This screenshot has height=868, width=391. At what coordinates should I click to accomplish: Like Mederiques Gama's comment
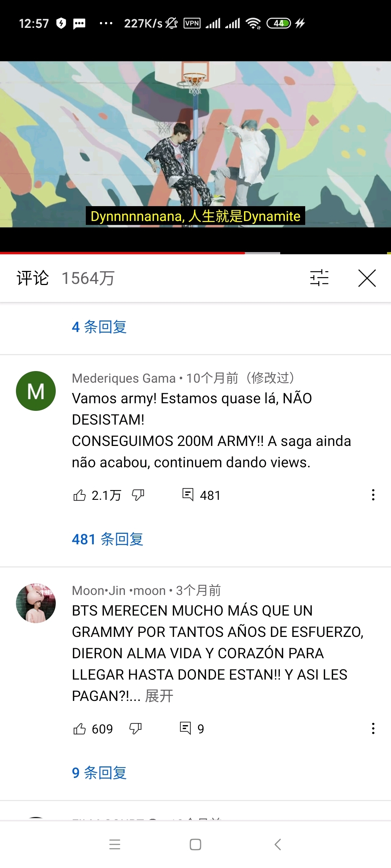pyautogui.click(x=80, y=495)
